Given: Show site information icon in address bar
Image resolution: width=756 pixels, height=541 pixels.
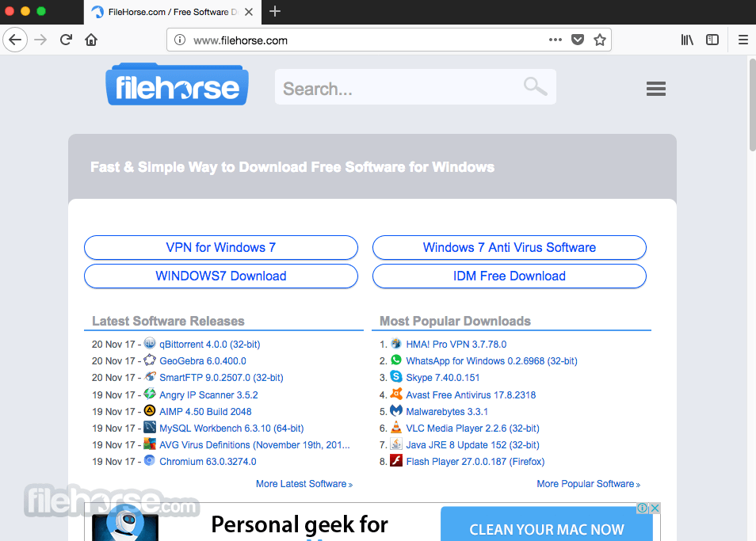Looking at the screenshot, I should click(x=180, y=40).
